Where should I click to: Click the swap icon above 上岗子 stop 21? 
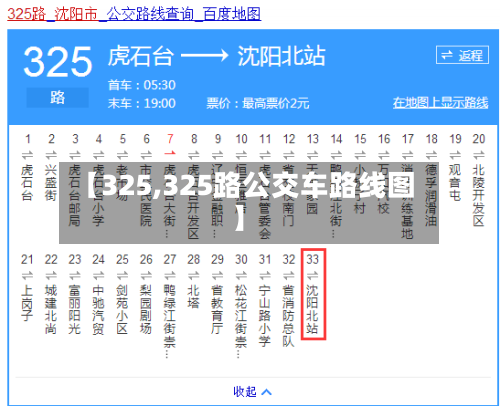coord(27,276)
